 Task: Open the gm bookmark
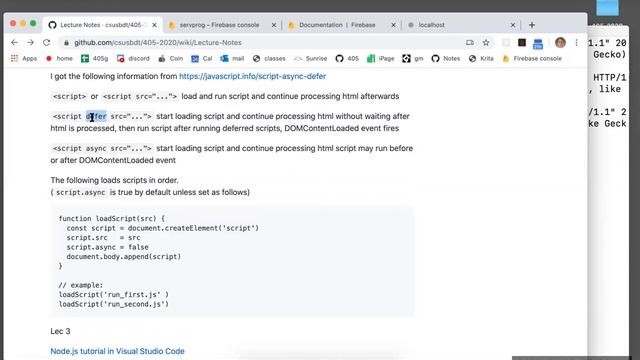(x=413, y=58)
